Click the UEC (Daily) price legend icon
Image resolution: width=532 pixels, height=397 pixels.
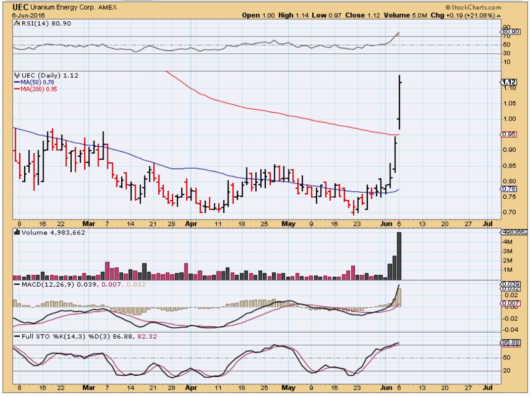17,76
